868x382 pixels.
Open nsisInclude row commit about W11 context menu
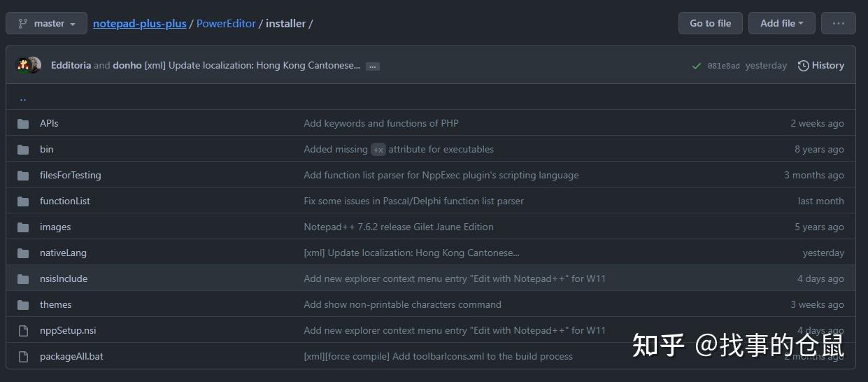(x=455, y=278)
